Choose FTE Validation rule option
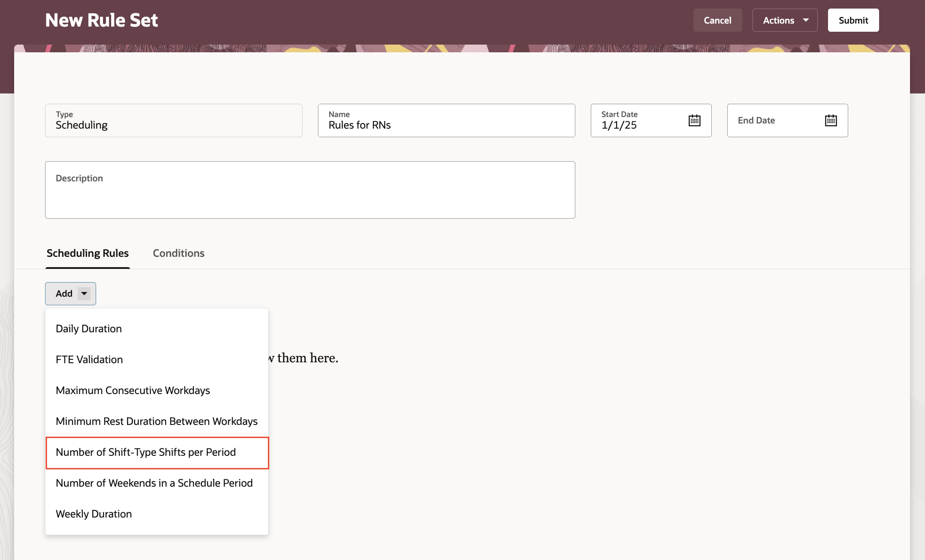The height and width of the screenshot is (560, 925). (x=89, y=359)
